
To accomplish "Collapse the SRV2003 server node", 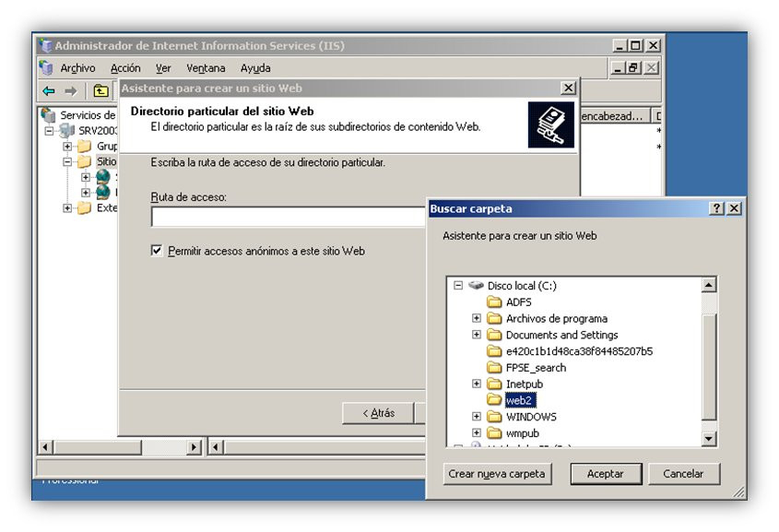I will tap(49, 131).
